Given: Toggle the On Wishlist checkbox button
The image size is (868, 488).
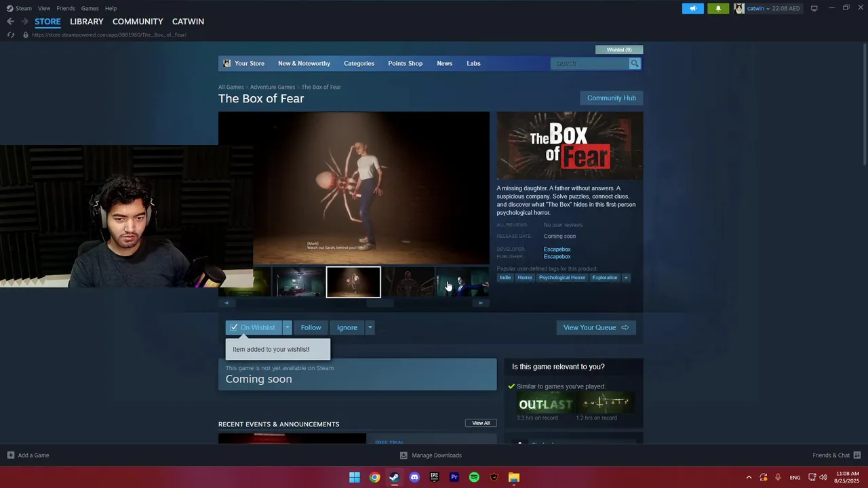Looking at the screenshot, I should point(254,327).
